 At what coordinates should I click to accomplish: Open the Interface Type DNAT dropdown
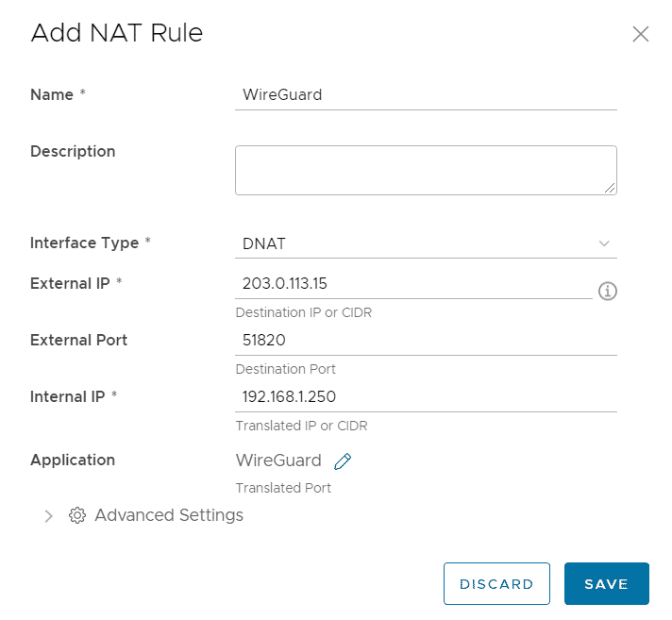coord(426,243)
